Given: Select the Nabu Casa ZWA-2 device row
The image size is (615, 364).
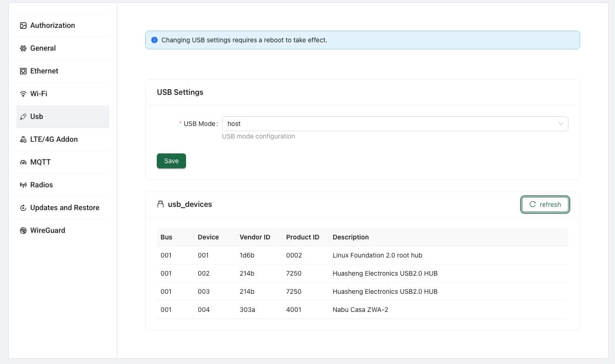Looking at the screenshot, I should click(x=360, y=310).
